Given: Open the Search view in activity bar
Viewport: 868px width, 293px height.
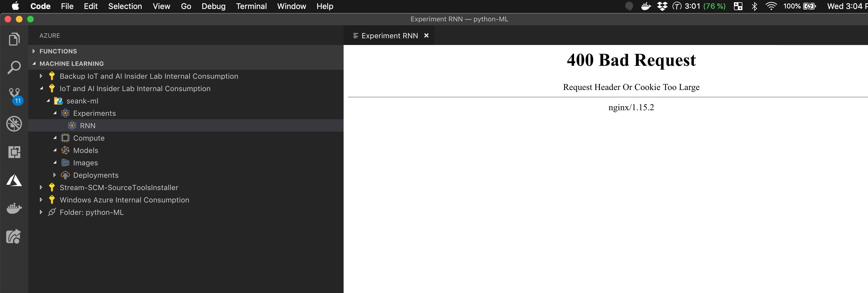Looking at the screenshot, I should [14, 67].
